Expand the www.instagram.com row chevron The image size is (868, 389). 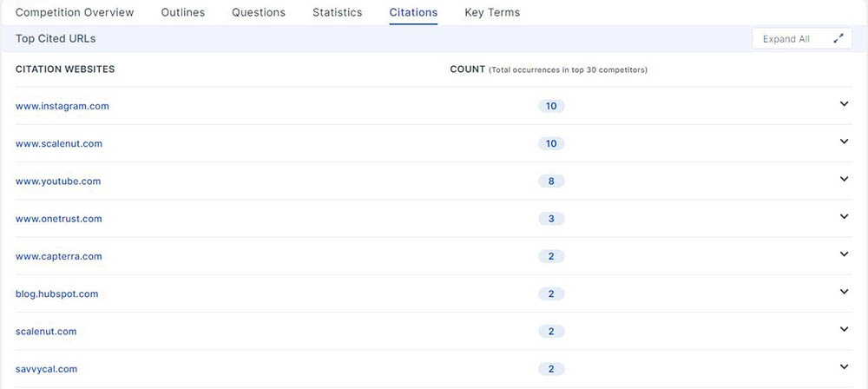843,104
